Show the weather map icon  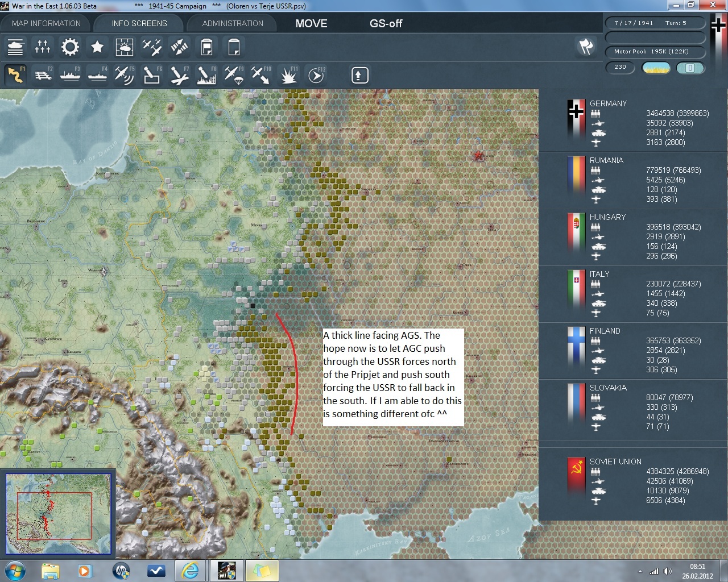(125, 47)
